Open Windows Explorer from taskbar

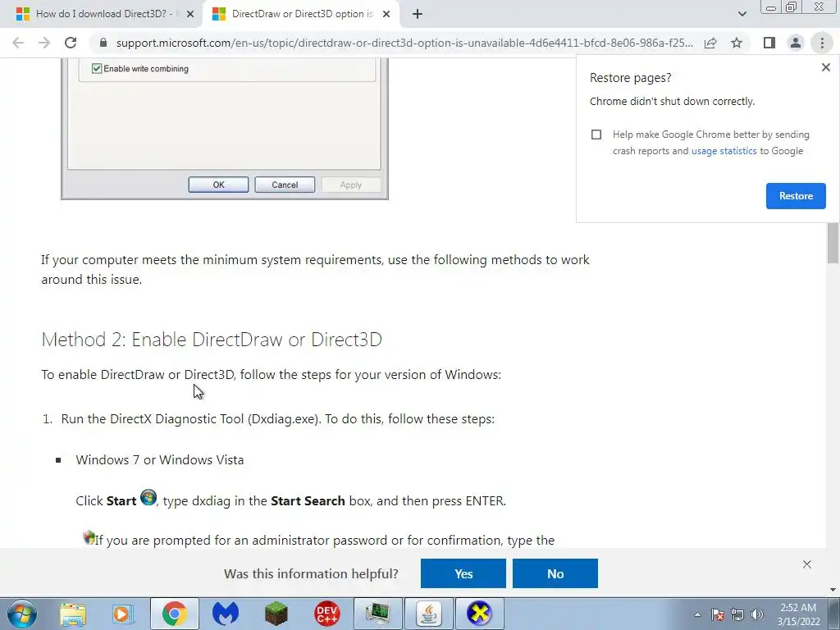[73, 614]
